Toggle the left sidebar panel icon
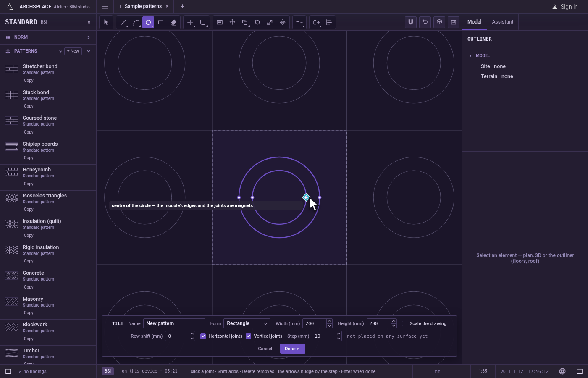The height and width of the screenshot is (378, 588). [x=8, y=371]
